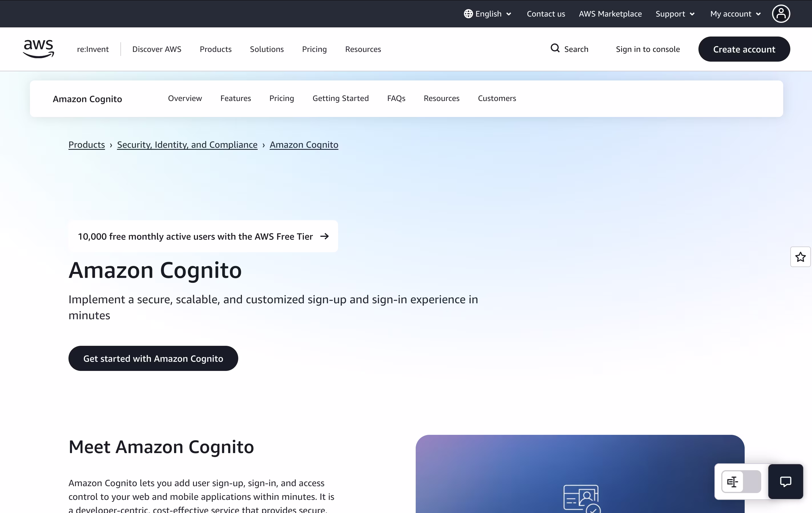The image size is (812, 513).
Task: Select the Pricing tab under Amazon Cognito
Action: point(282,98)
